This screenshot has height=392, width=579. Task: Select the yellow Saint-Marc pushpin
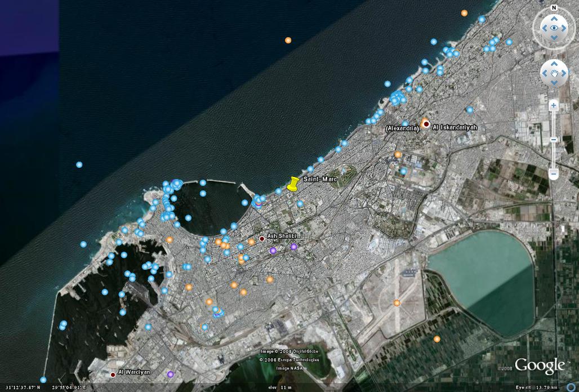tap(293, 184)
